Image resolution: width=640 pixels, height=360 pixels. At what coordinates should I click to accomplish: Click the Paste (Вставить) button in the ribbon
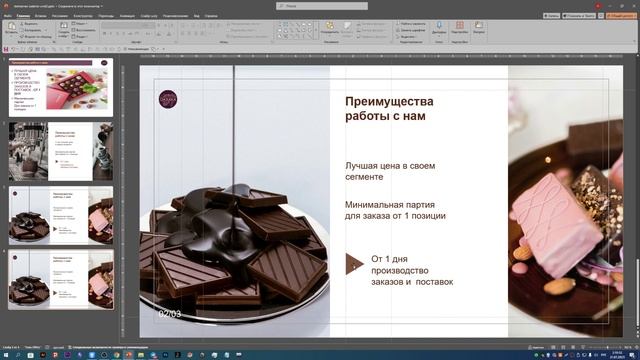(11, 28)
